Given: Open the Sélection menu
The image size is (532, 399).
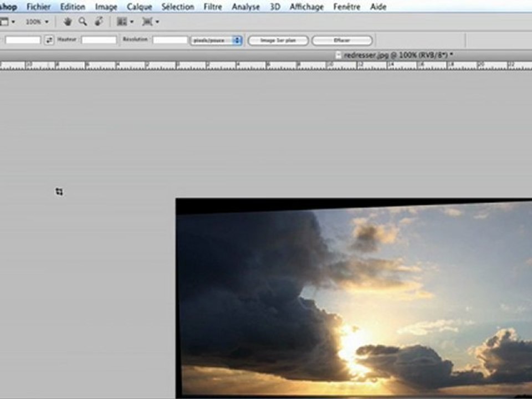Looking at the screenshot, I should tap(178, 7).
